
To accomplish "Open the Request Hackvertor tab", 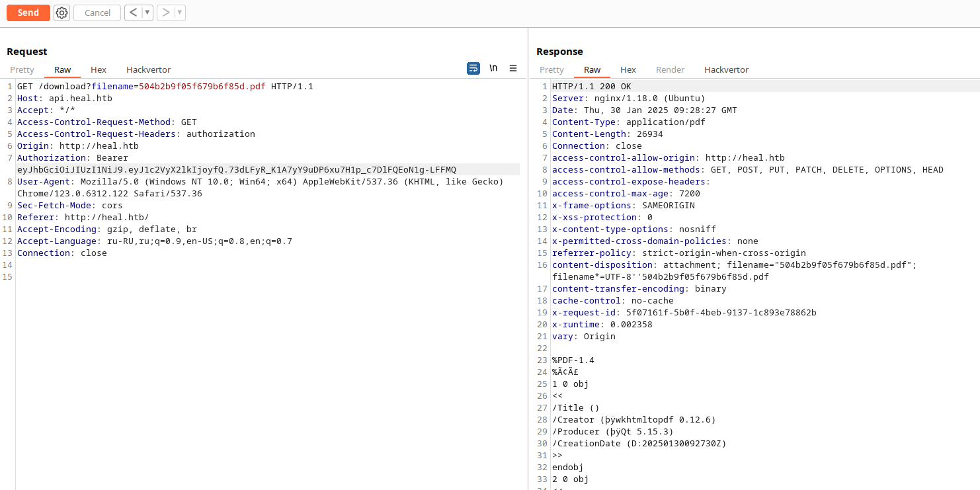I will coord(148,69).
